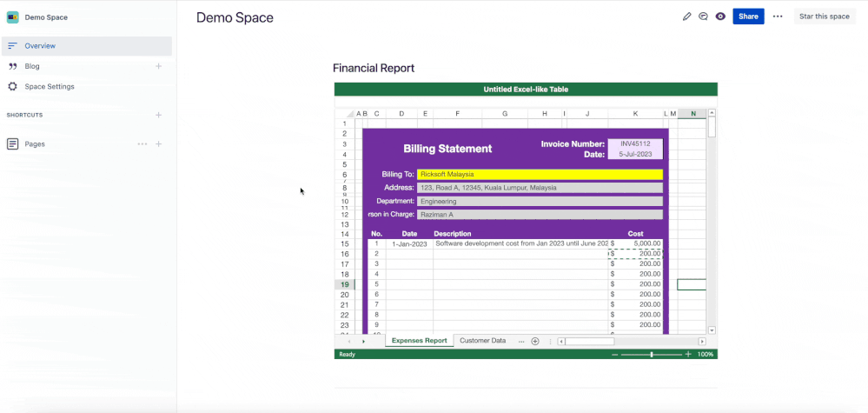Screen dimensions: 868x413
Task: Star this space
Action: point(825,17)
